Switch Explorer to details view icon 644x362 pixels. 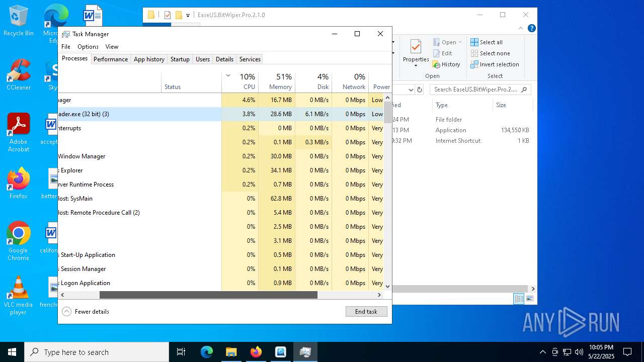point(519,299)
